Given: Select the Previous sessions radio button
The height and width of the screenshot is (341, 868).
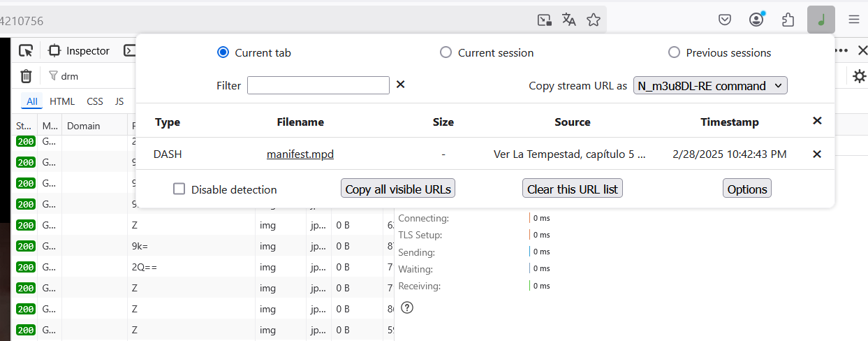Looking at the screenshot, I should pos(674,52).
